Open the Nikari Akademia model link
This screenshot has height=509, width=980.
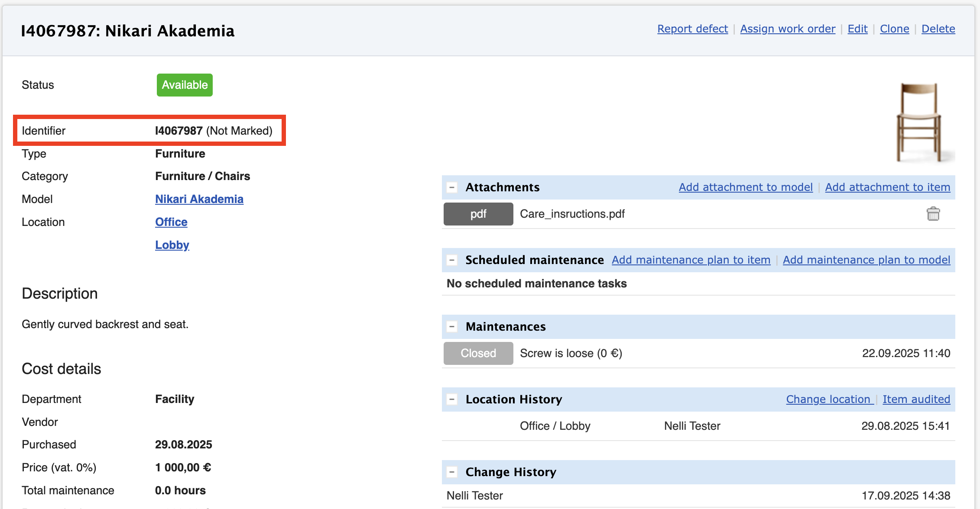(199, 199)
